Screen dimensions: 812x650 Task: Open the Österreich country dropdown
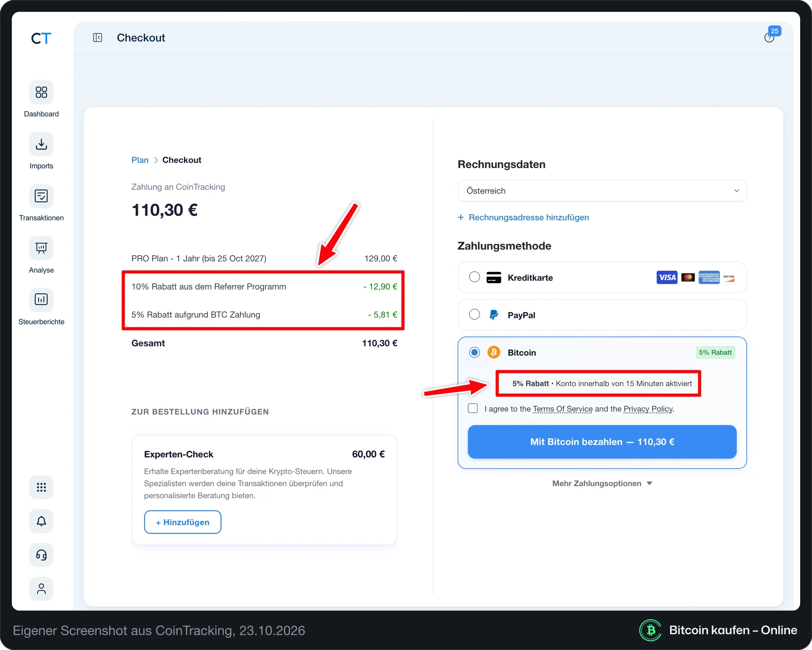coord(602,191)
